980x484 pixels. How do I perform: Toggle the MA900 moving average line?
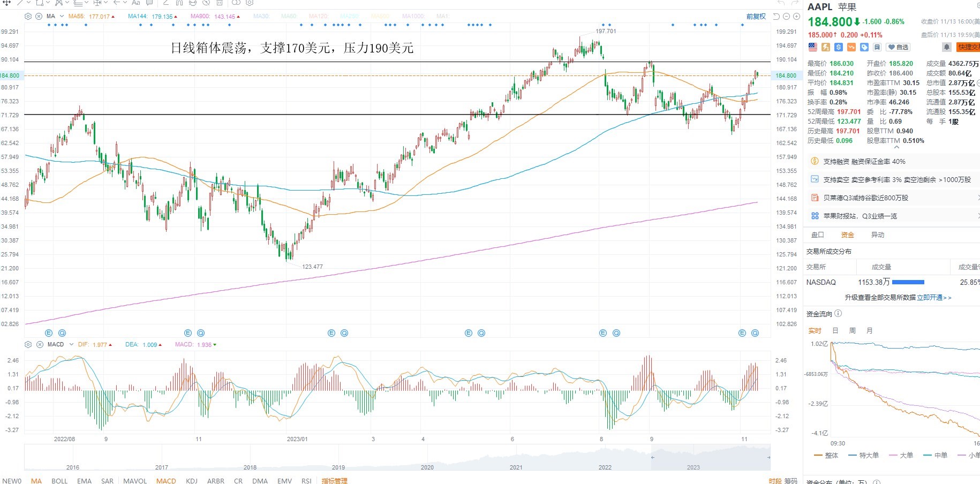[215, 17]
